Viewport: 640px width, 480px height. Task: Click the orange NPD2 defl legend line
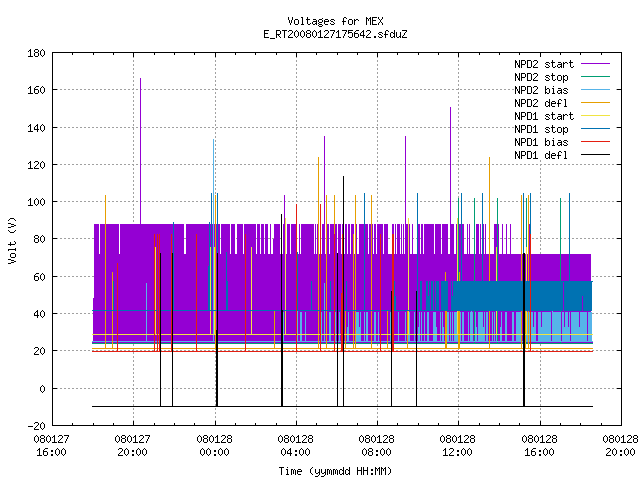tap(596, 103)
